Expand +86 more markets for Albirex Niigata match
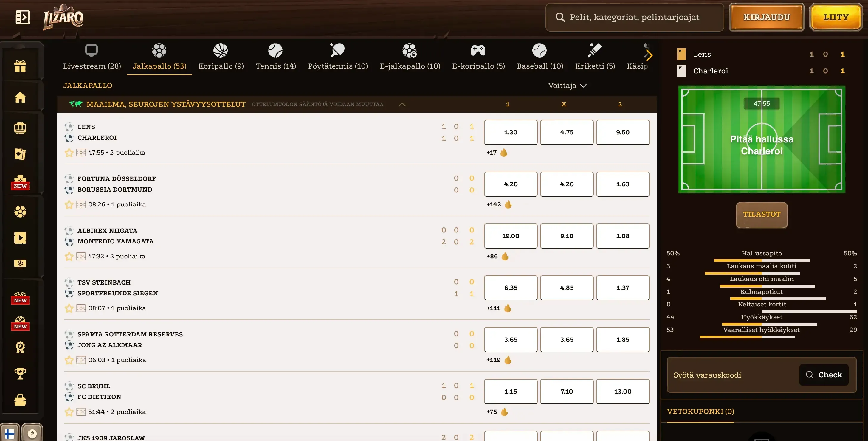868x441 pixels. 497,256
